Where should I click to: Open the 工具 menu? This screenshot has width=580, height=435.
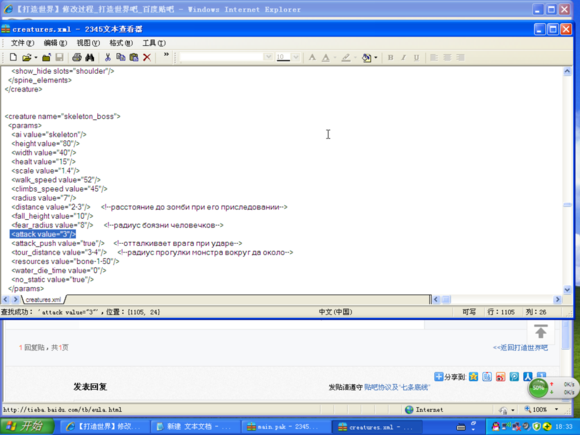(x=154, y=43)
